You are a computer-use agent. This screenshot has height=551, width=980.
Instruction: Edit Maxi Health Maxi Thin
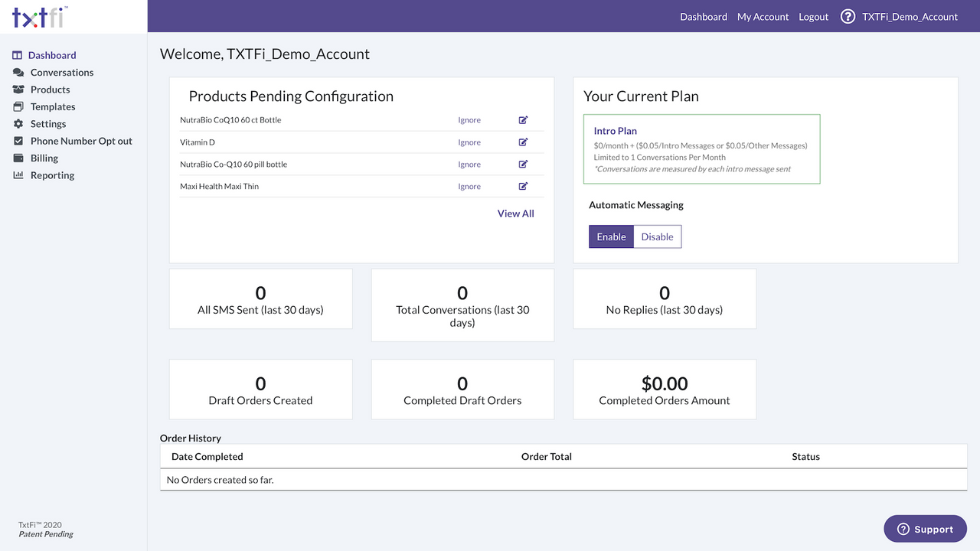(523, 186)
